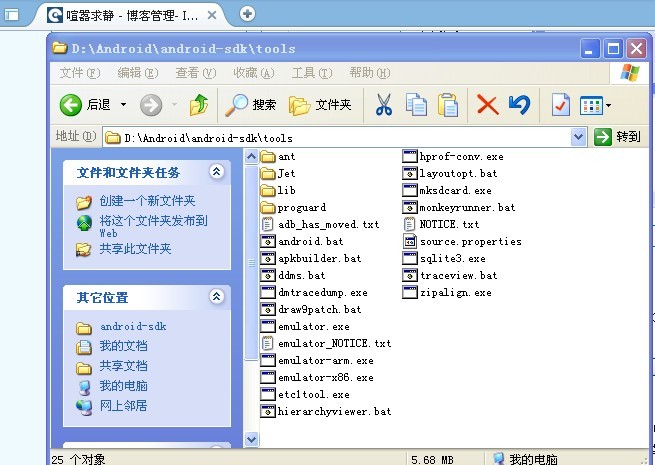Click the green Go (转到) button
Viewport: 655px width, 465px height.
coord(617,137)
